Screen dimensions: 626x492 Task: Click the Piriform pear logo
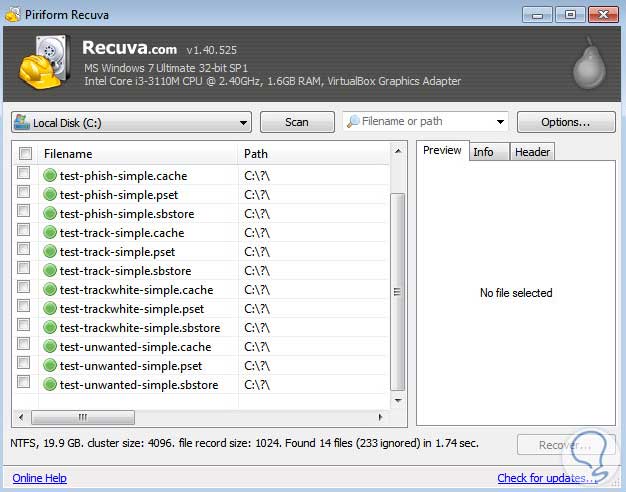(589, 64)
